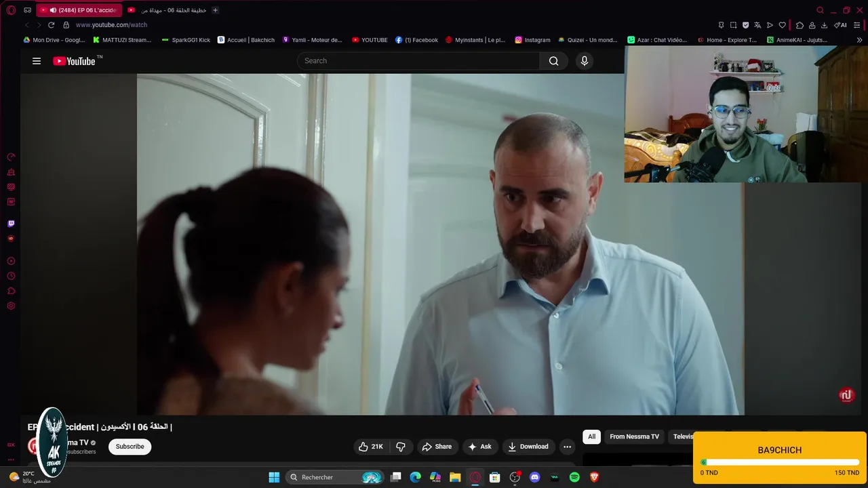
Task: Download the video
Action: point(528,447)
